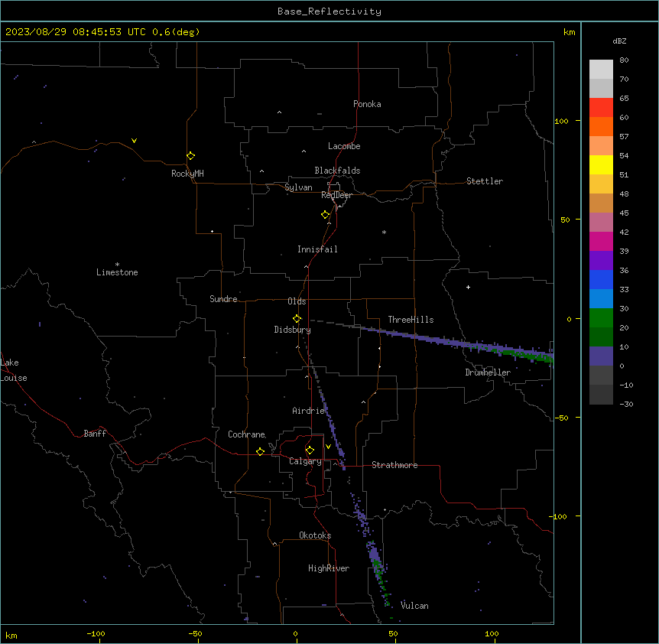Image resolution: width=659 pixels, height=644 pixels.
Task: Click the 100 tick on the vertical km axis
Action: (x=561, y=121)
